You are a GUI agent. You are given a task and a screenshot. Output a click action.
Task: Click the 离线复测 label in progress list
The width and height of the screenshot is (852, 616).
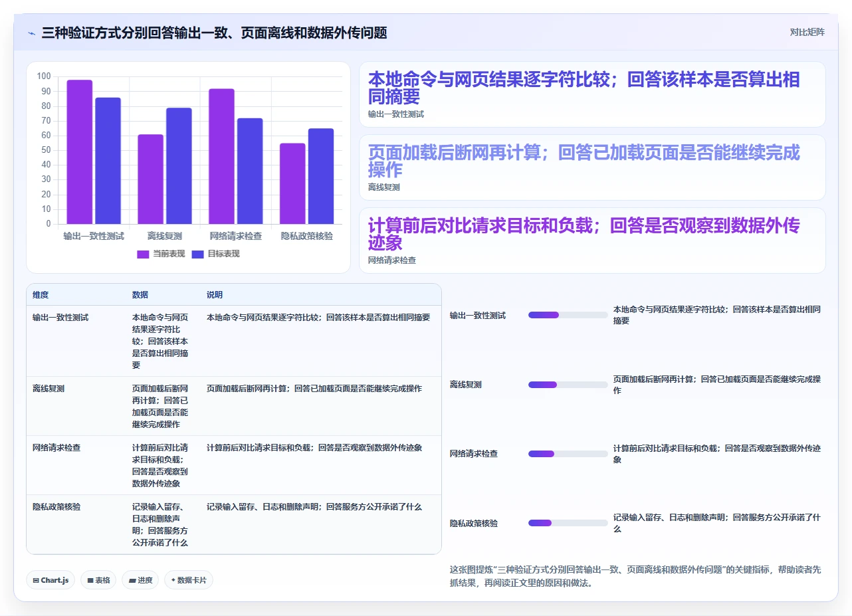click(x=466, y=385)
